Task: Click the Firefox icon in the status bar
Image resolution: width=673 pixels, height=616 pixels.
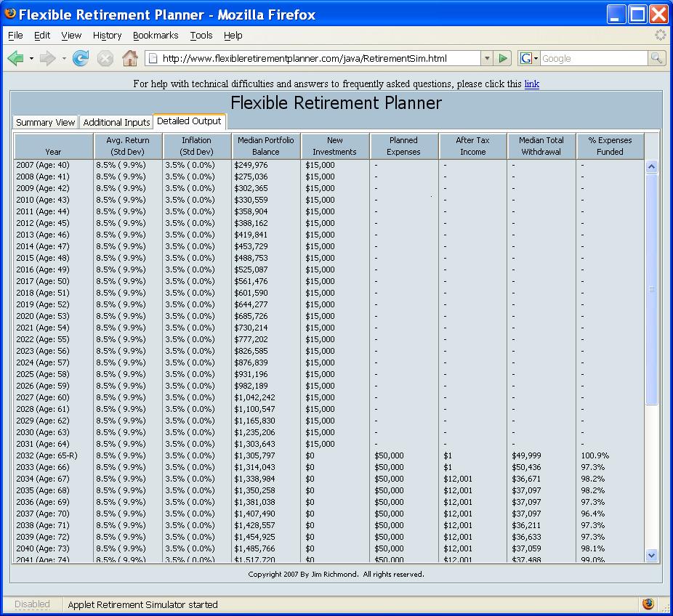Action: point(648,604)
